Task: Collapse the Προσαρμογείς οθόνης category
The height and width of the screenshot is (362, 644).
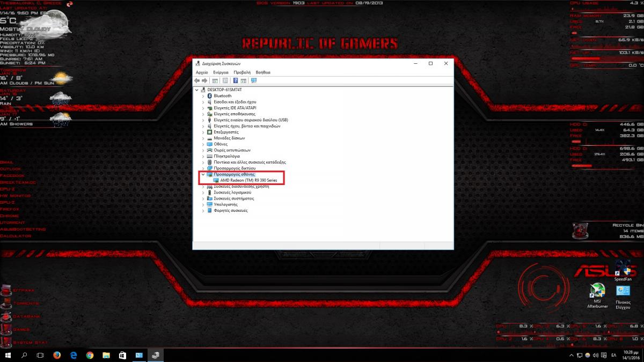Action: coord(203,174)
